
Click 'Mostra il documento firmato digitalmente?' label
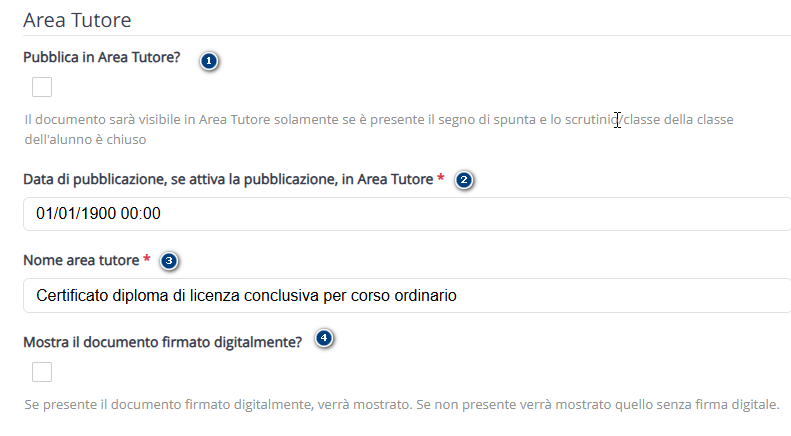point(162,342)
